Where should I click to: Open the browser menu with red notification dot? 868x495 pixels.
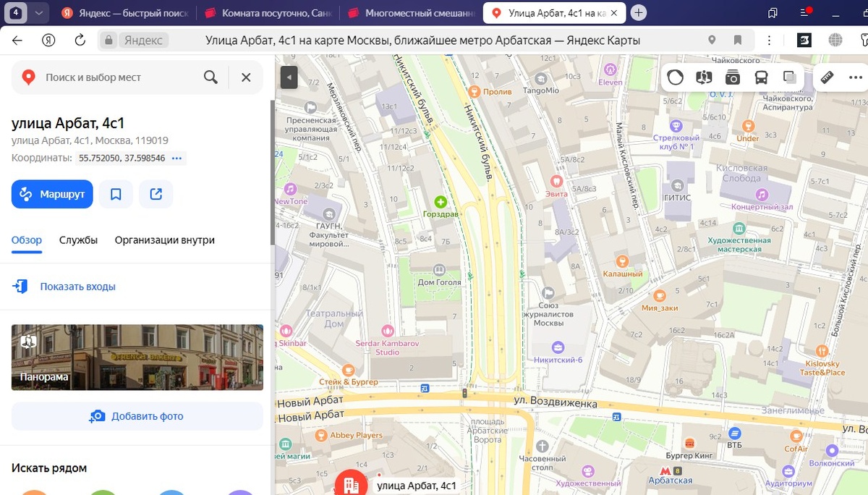[805, 13]
